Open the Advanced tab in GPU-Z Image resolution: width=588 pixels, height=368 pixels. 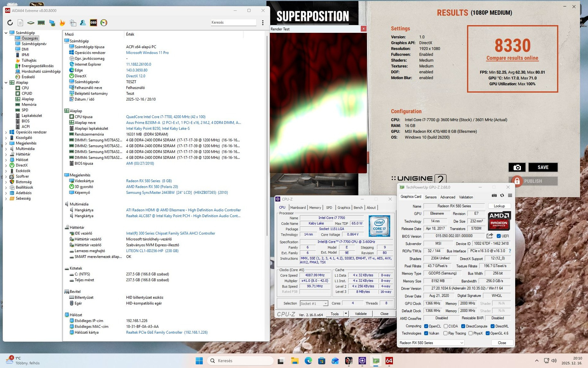[x=447, y=197]
